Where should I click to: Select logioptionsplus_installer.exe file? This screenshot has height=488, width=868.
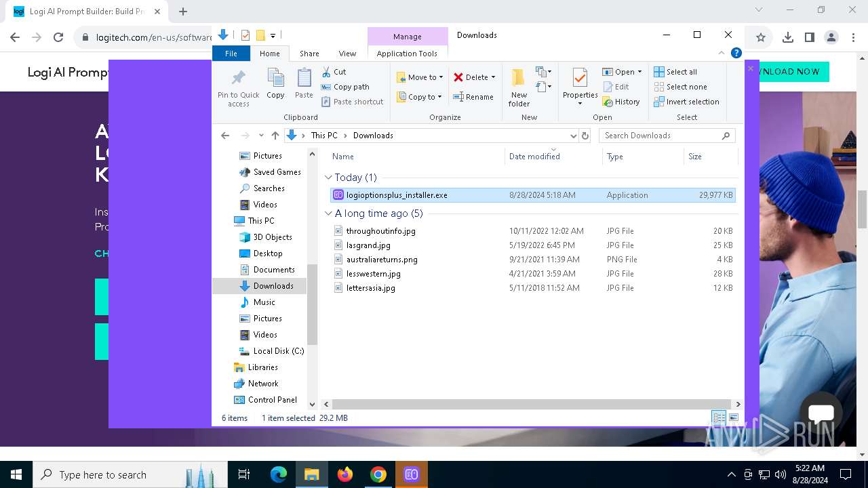click(533, 195)
